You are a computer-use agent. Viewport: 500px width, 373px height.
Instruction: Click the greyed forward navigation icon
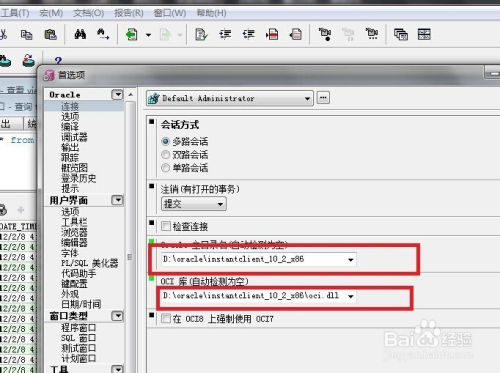[x=165, y=35]
